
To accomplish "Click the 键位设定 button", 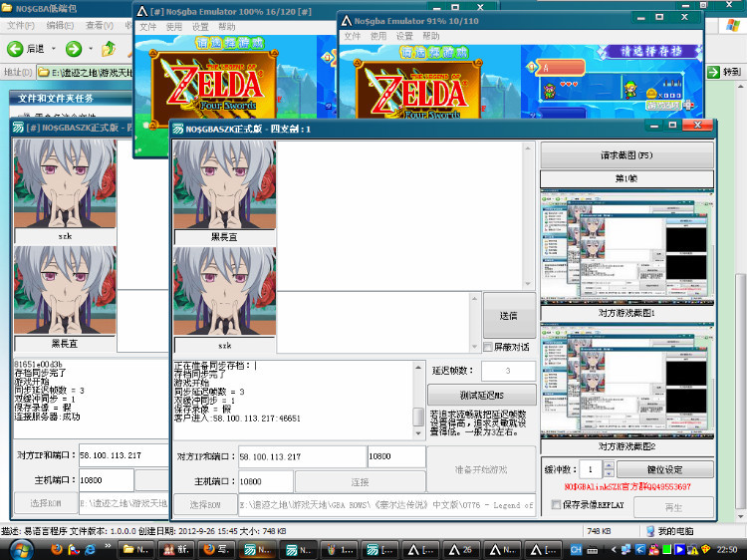I will pos(665,470).
